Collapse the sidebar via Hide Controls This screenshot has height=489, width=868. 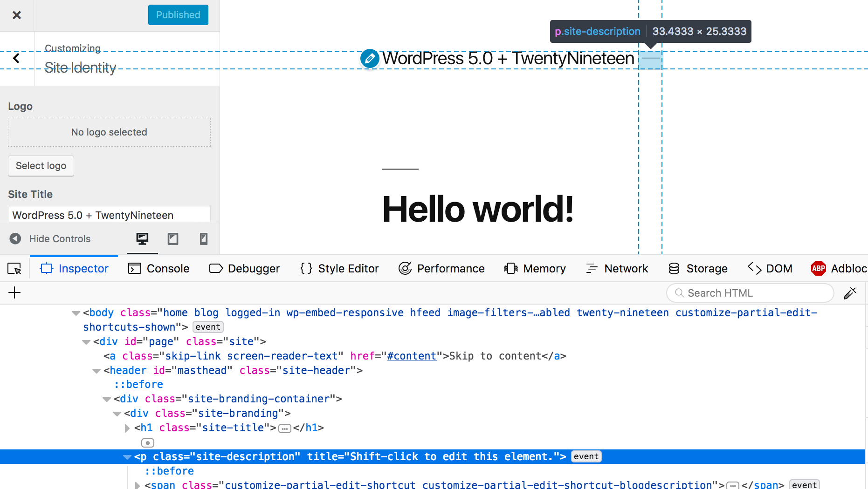50,238
